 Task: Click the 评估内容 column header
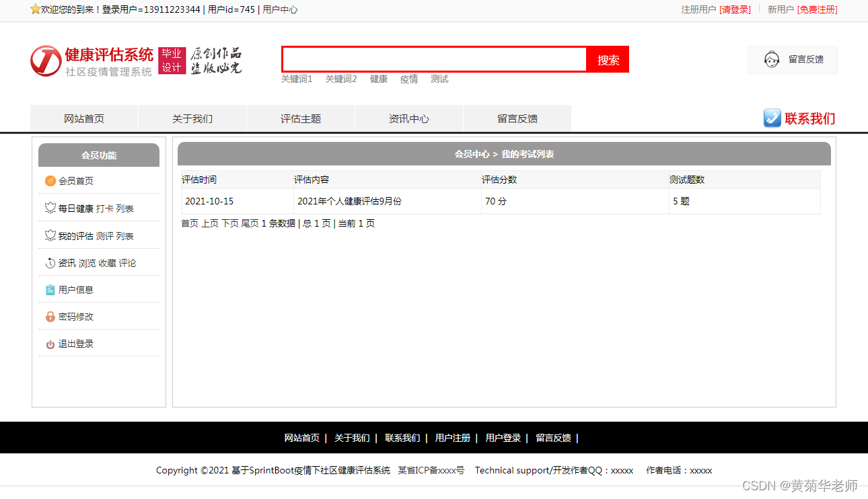click(312, 180)
